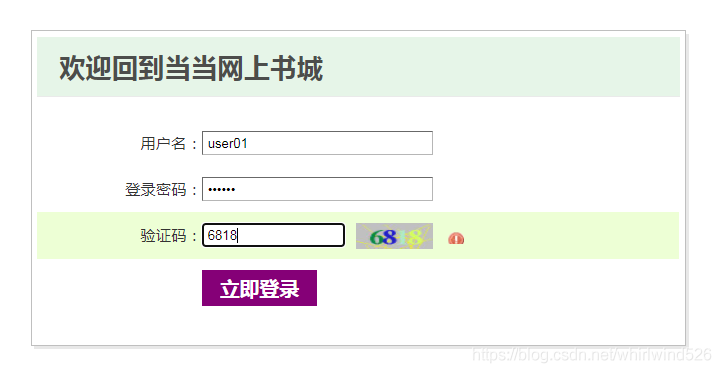
Task: Select the green 6 digit in captcha image
Action: coord(376,237)
